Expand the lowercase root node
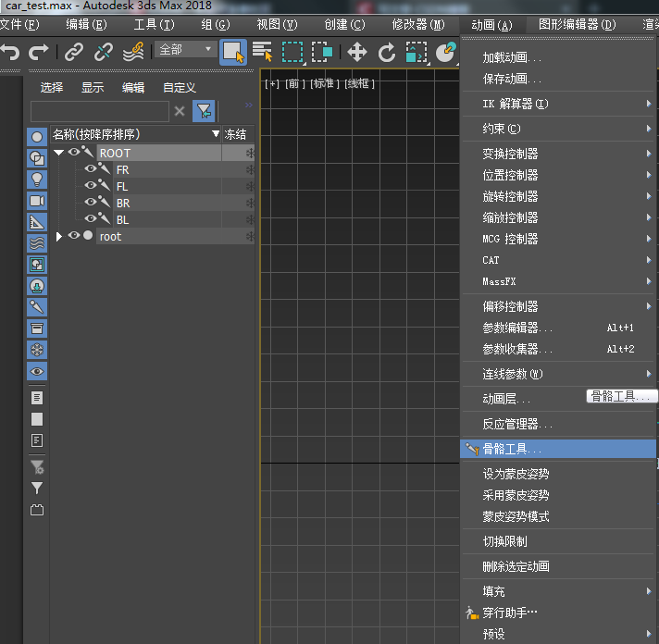The image size is (659, 644). [59, 237]
